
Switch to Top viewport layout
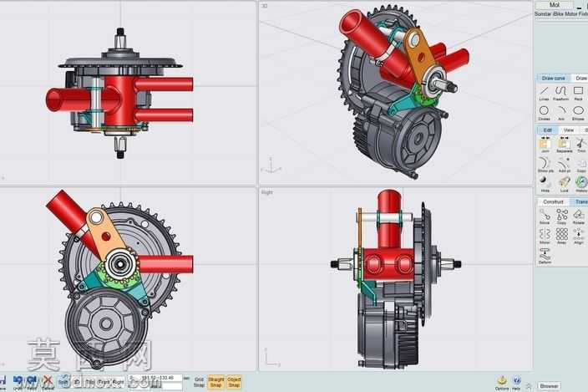[x=90, y=382]
